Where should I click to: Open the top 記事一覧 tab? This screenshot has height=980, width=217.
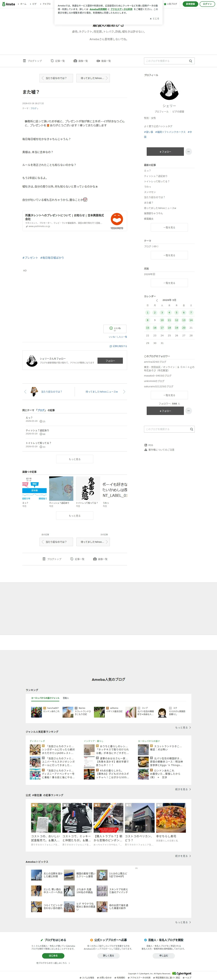pos(58,61)
